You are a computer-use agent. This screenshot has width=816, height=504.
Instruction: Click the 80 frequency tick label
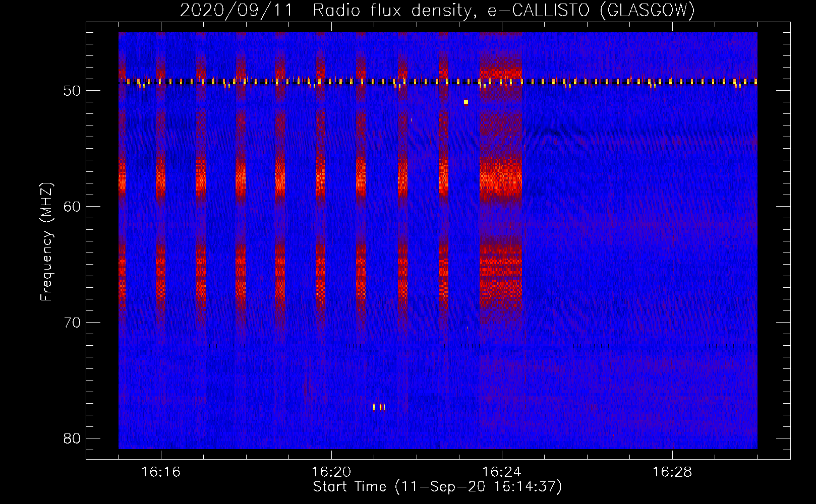click(x=72, y=438)
